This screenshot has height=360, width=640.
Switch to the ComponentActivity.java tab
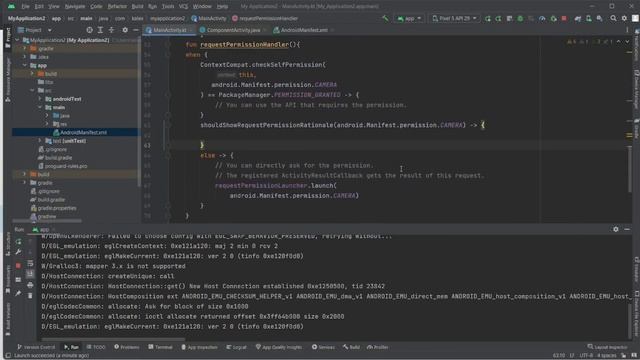(233, 30)
